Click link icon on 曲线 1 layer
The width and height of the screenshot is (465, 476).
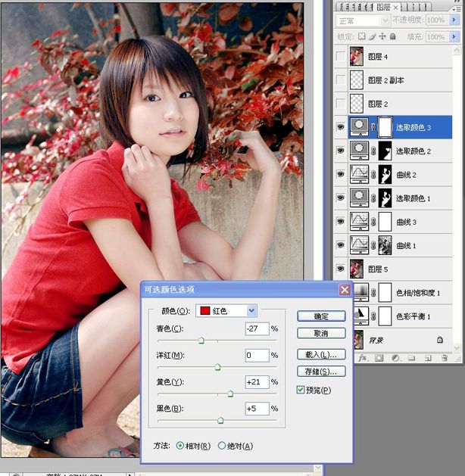click(373, 246)
